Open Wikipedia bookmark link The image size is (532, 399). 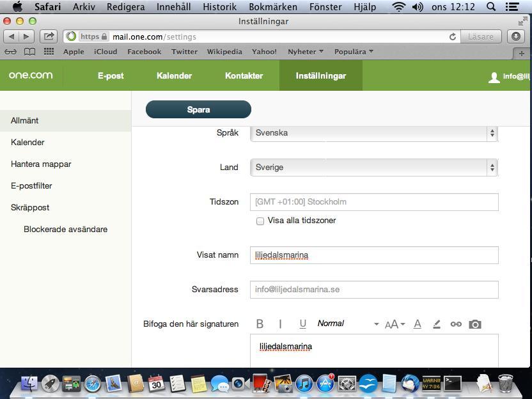pos(224,52)
